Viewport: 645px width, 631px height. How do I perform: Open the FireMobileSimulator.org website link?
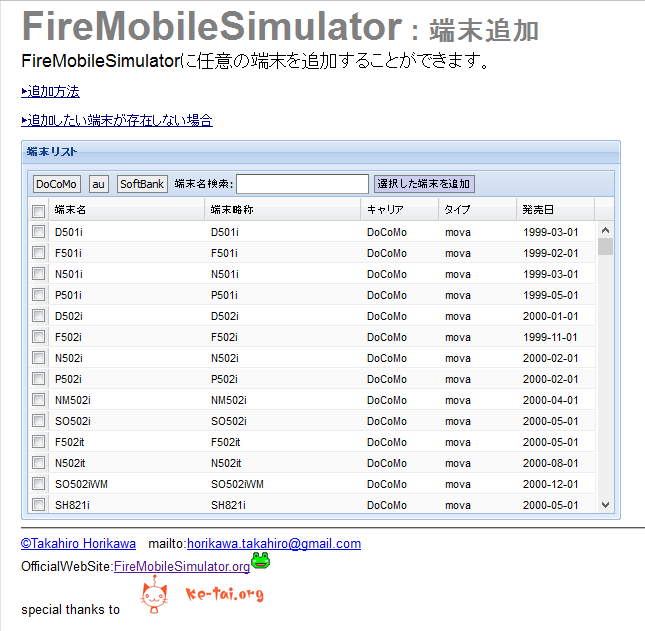pyautogui.click(x=182, y=566)
